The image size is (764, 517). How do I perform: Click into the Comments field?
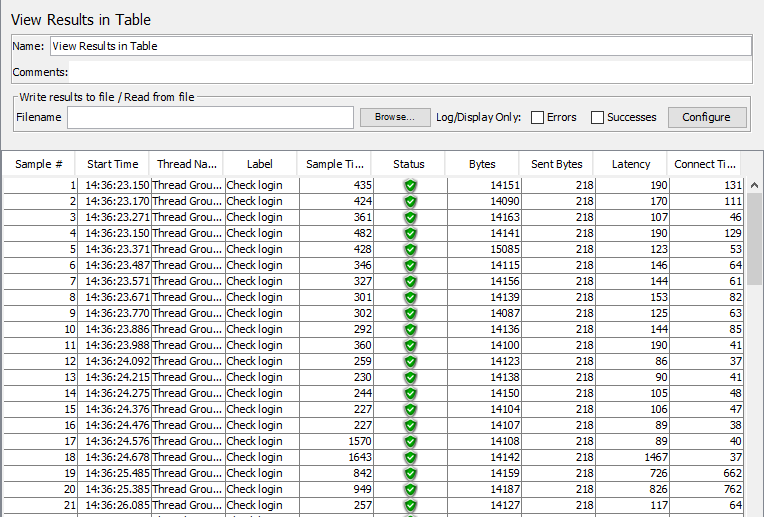[x=410, y=72]
